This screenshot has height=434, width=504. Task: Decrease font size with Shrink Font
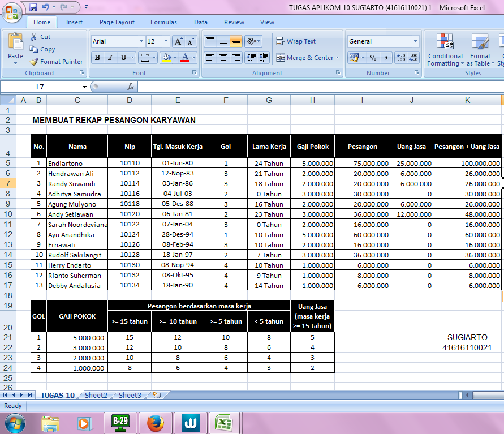(191, 41)
